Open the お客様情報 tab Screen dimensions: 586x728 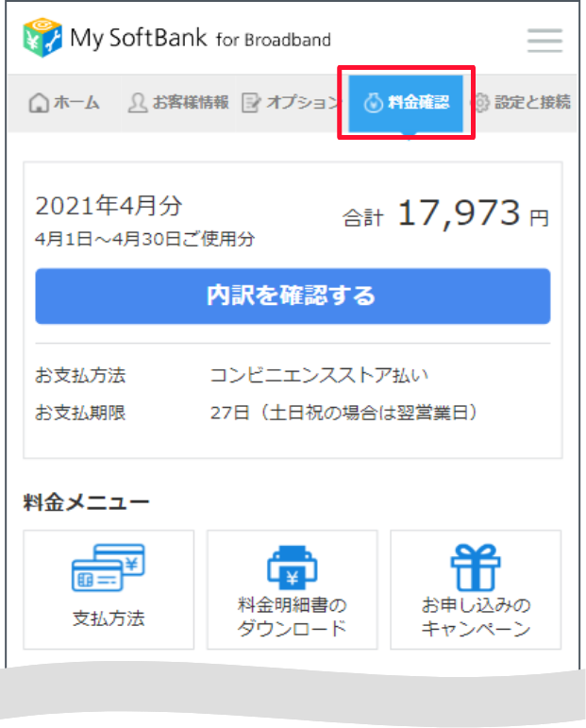click(x=178, y=103)
